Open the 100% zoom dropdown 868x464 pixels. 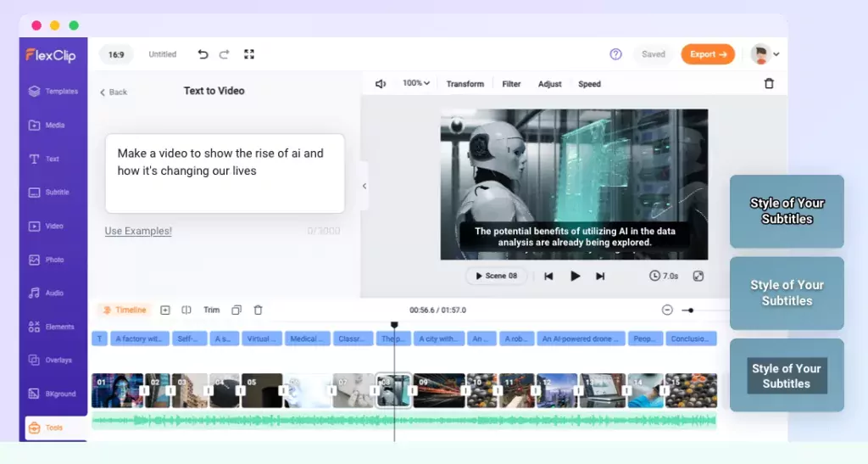pyautogui.click(x=416, y=84)
